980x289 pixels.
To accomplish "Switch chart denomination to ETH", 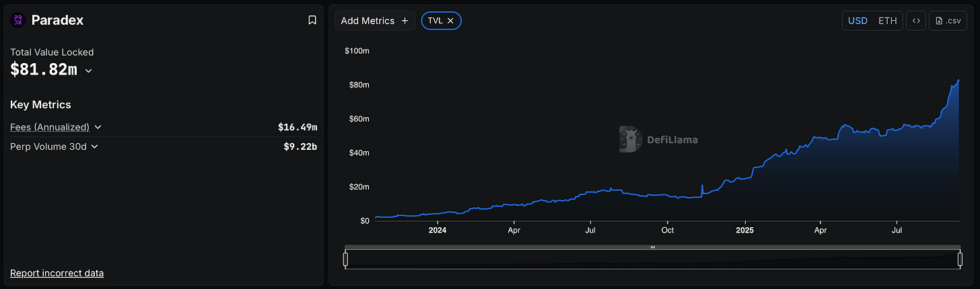I will pos(887,21).
